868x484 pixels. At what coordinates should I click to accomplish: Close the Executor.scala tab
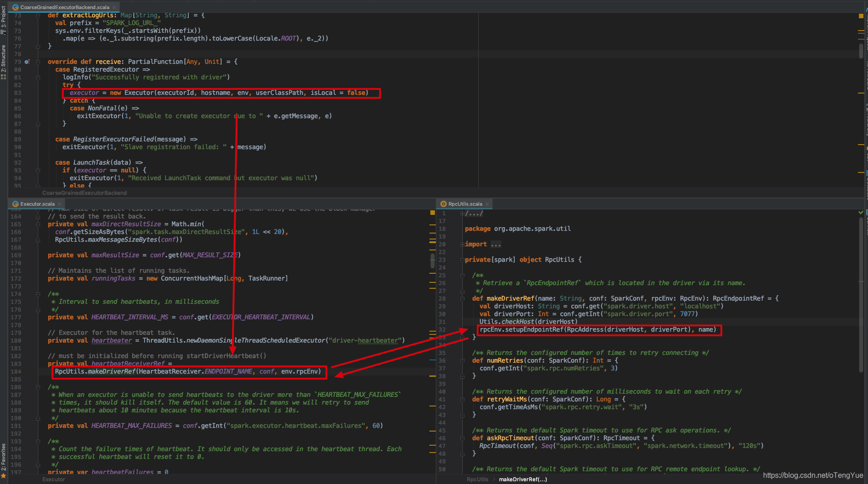click(x=59, y=204)
